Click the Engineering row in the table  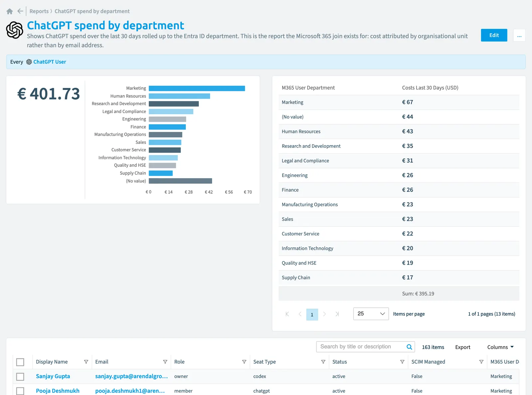point(399,175)
